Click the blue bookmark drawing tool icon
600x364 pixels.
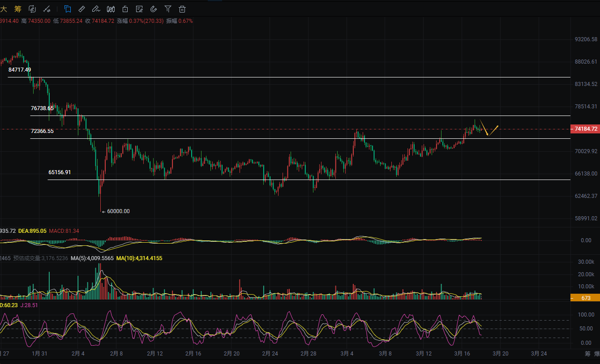coord(68,9)
